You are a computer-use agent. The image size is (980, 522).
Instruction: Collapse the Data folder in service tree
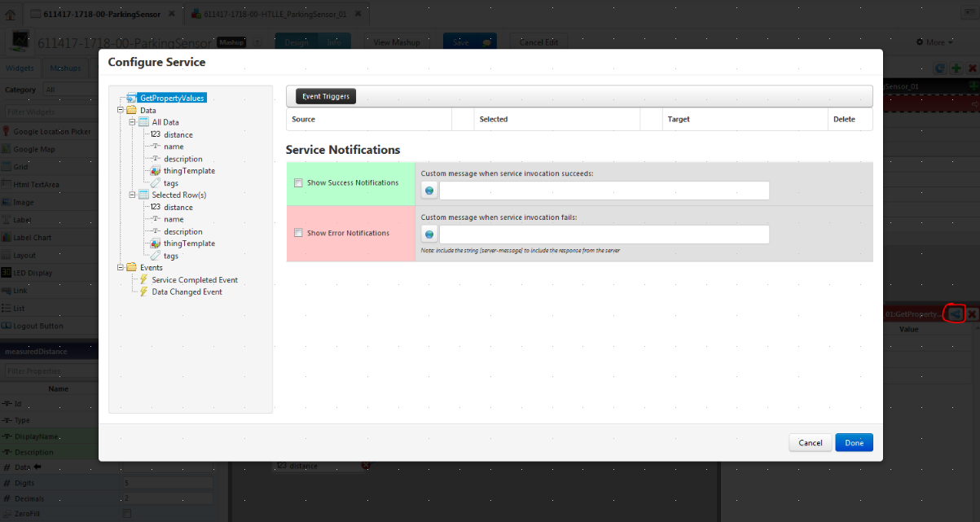121,110
